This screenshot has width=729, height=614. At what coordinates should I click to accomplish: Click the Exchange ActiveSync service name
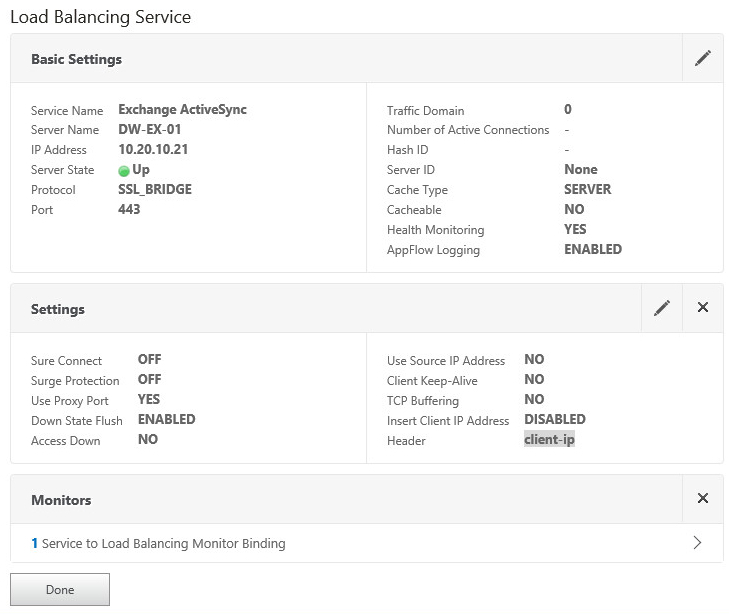coord(182,110)
